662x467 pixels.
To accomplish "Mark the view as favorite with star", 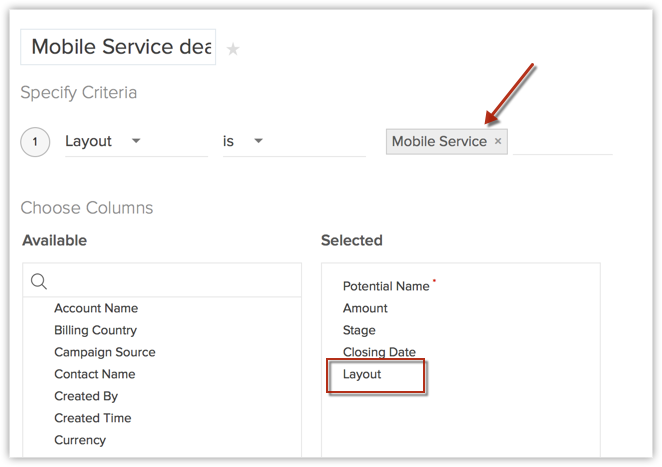I will 233,49.
